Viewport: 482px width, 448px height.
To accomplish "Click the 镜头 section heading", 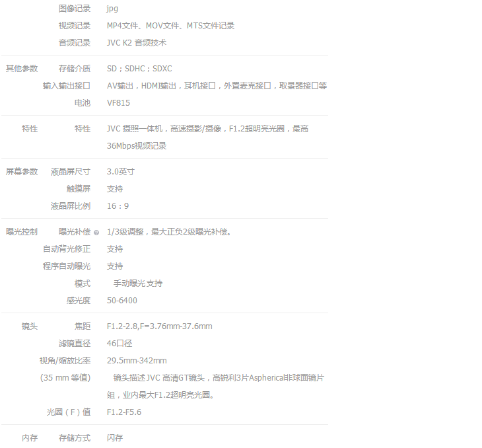I will click(x=29, y=326).
